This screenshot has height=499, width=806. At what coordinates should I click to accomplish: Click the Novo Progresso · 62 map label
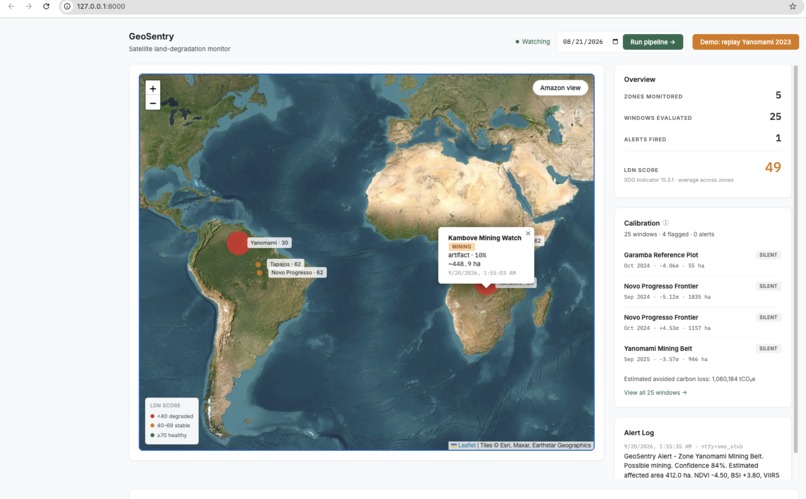click(x=297, y=272)
